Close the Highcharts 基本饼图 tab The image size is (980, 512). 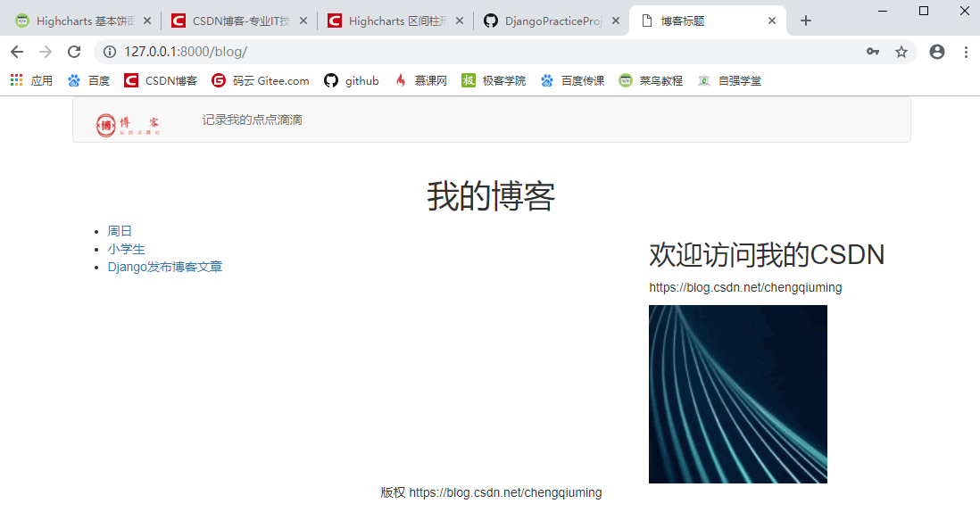tap(147, 21)
